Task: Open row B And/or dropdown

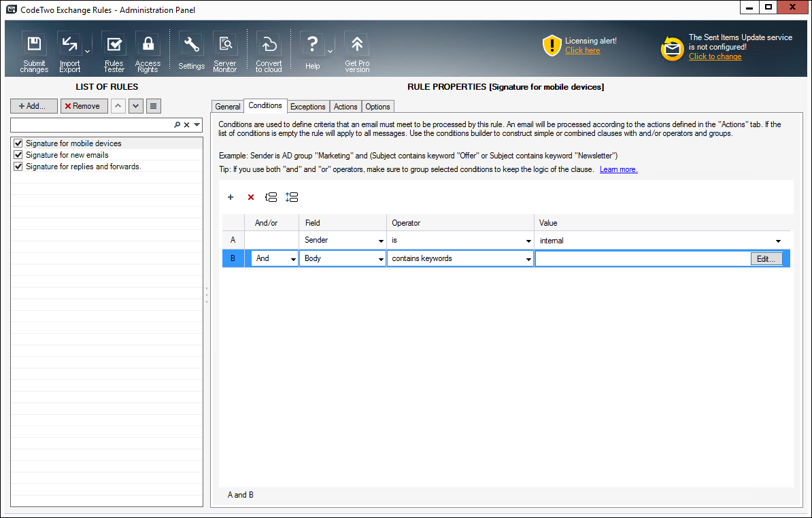Action: tap(293, 259)
